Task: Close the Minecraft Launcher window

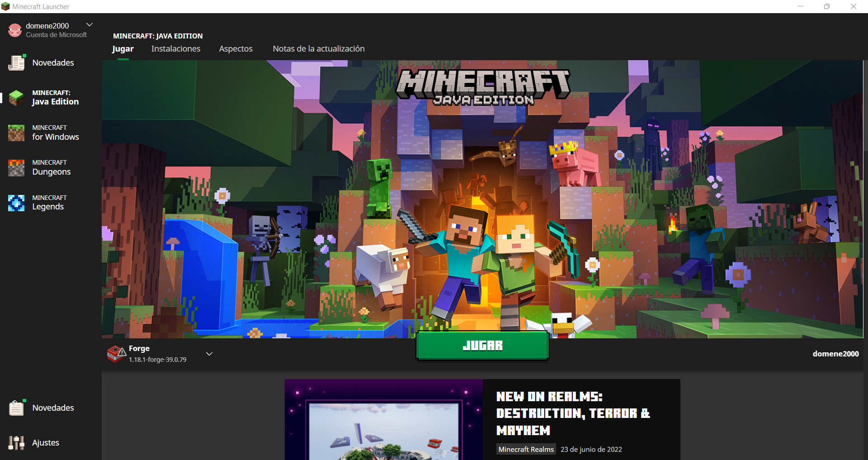Action: point(854,6)
